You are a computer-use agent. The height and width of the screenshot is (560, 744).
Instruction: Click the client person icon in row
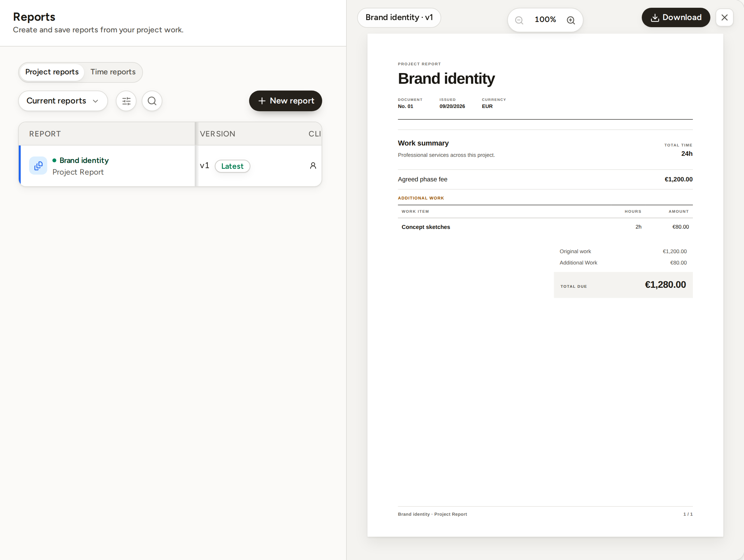pos(313,165)
